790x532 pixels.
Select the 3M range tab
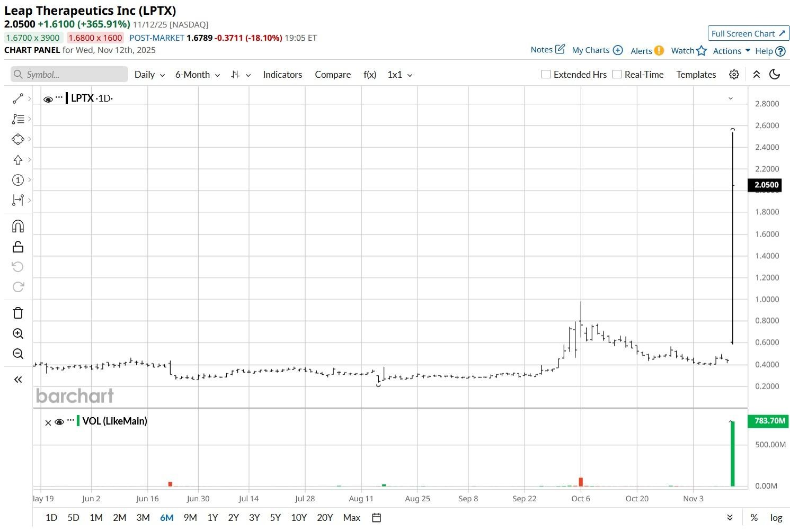click(x=143, y=518)
